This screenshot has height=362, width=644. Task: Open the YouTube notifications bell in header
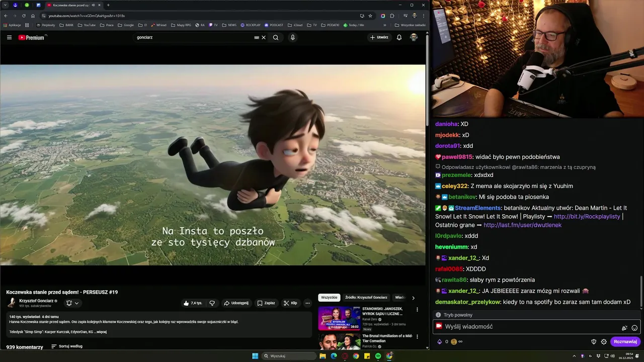[x=399, y=37]
